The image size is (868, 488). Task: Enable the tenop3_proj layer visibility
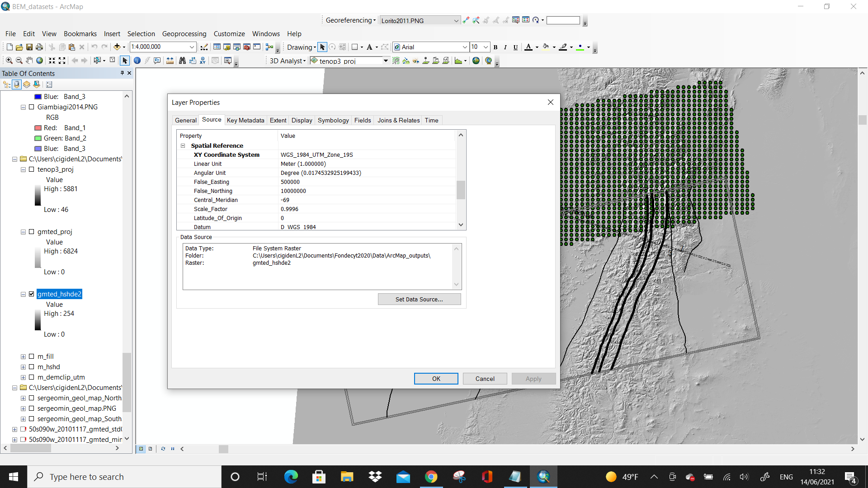point(31,169)
